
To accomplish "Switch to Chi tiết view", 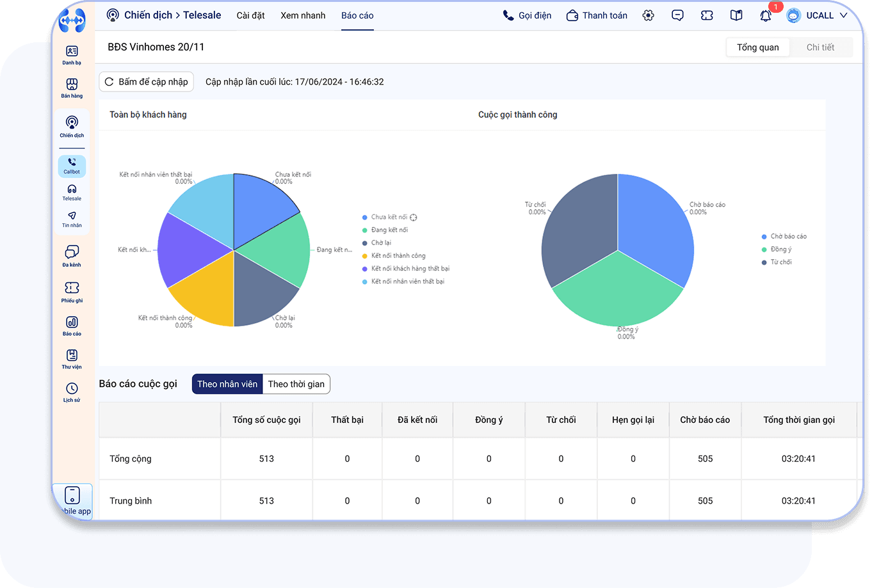I will 820,47.
